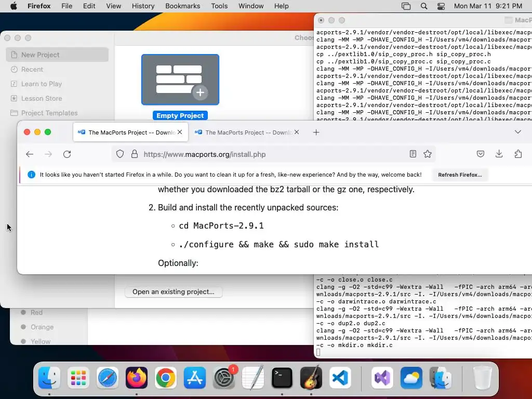
Task: Select Empty Project thumbnail in GarageBand
Action: 180,79
